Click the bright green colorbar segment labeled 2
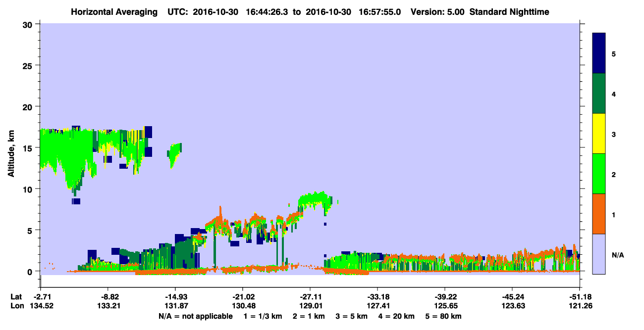 [x=599, y=174]
